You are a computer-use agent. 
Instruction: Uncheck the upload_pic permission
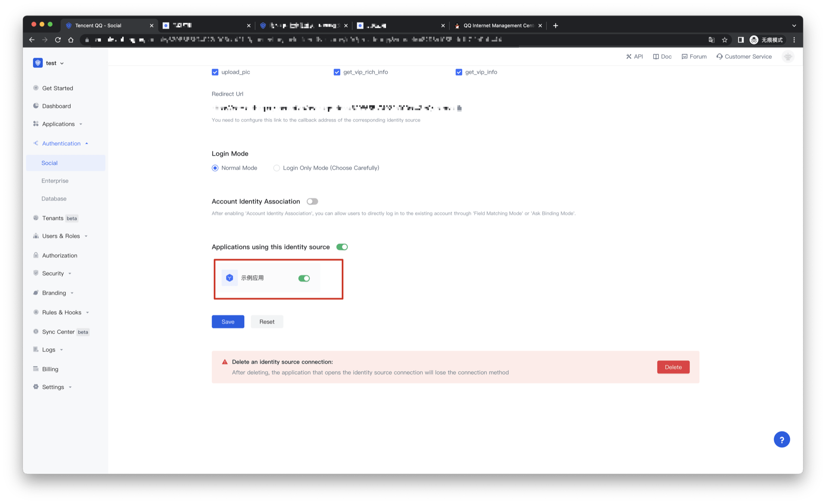[215, 72]
